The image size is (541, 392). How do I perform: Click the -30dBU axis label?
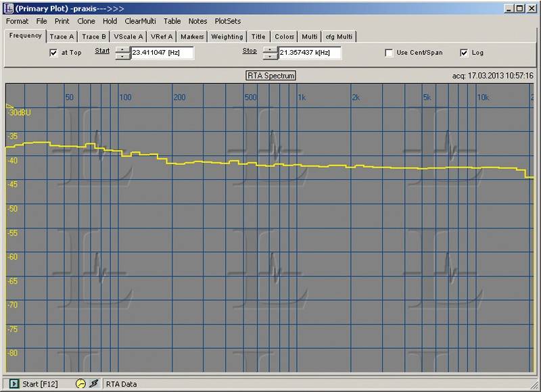19,112
